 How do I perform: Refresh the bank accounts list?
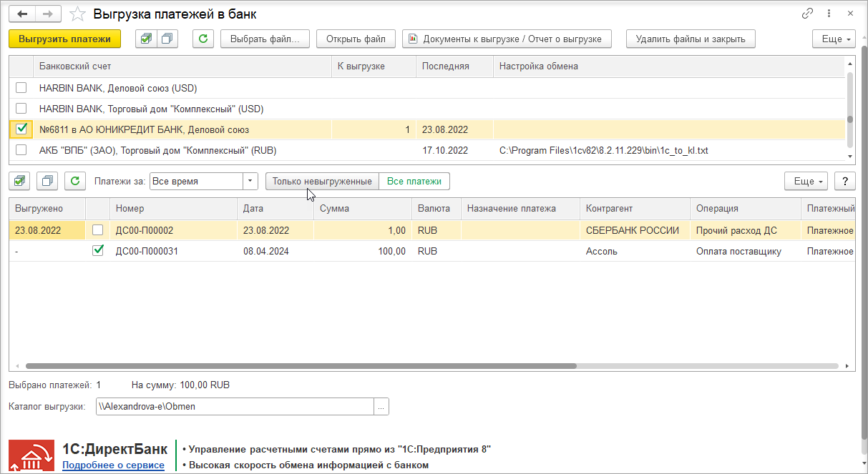click(203, 39)
